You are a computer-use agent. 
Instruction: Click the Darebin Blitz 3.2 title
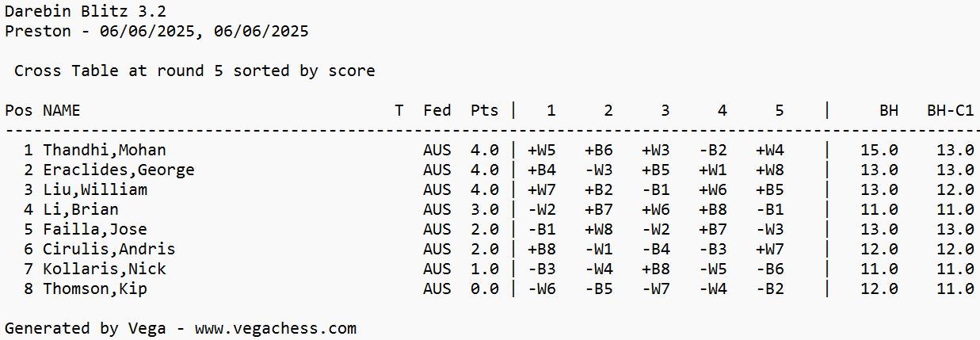point(86,12)
